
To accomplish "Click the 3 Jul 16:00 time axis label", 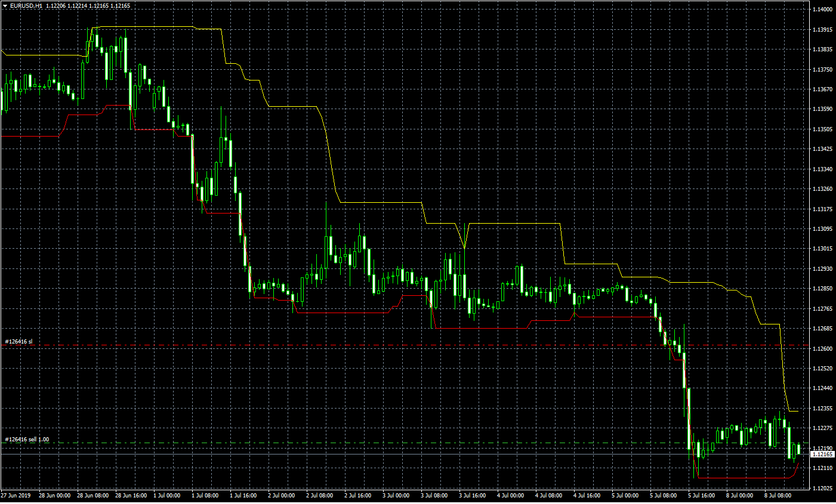I will click(472, 496).
